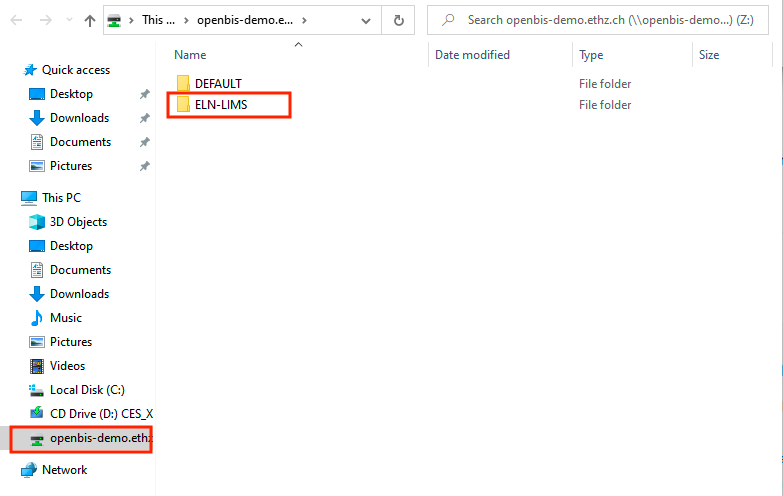The height and width of the screenshot is (496, 783).
Task: Open Pictures under This PC
Action: (x=71, y=342)
